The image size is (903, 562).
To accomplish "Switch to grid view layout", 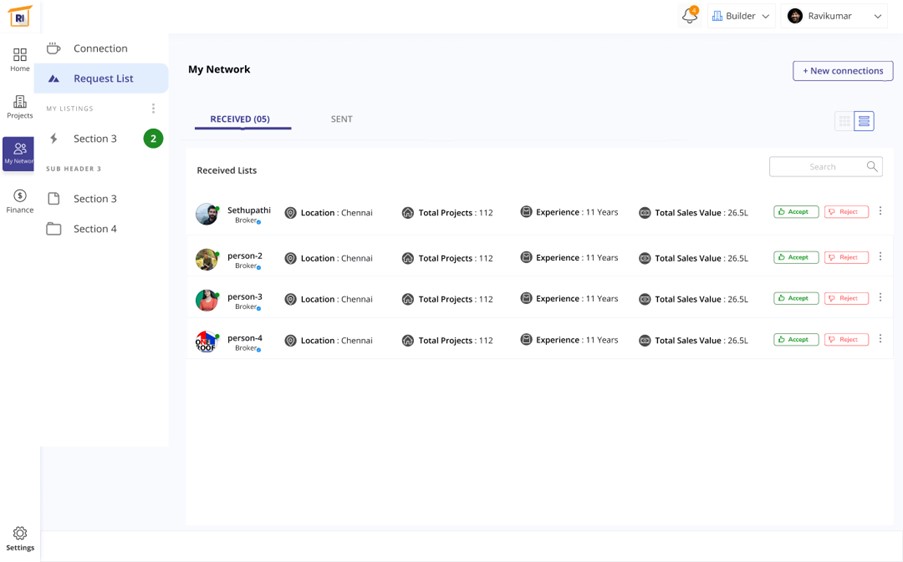I will (844, 121).
